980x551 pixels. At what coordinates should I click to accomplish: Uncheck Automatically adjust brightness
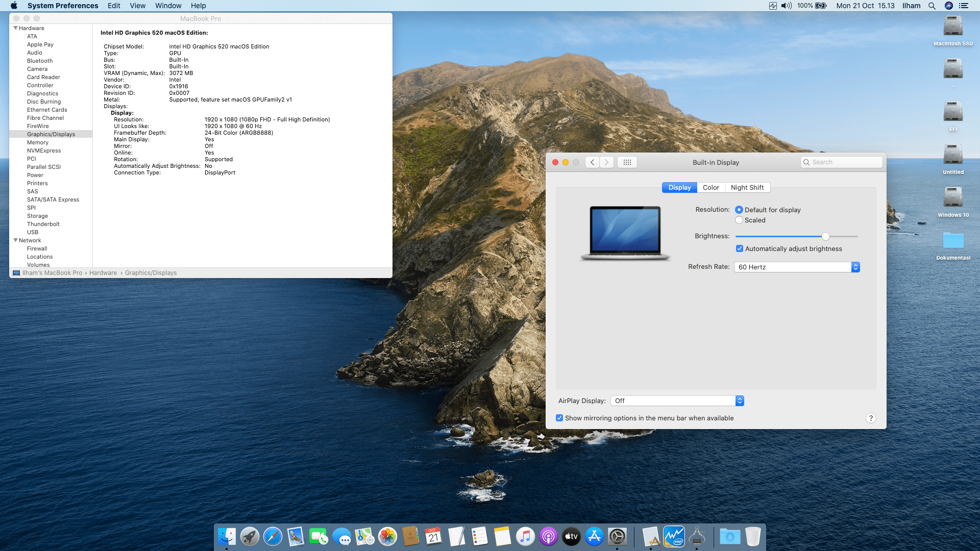point(740,249)
